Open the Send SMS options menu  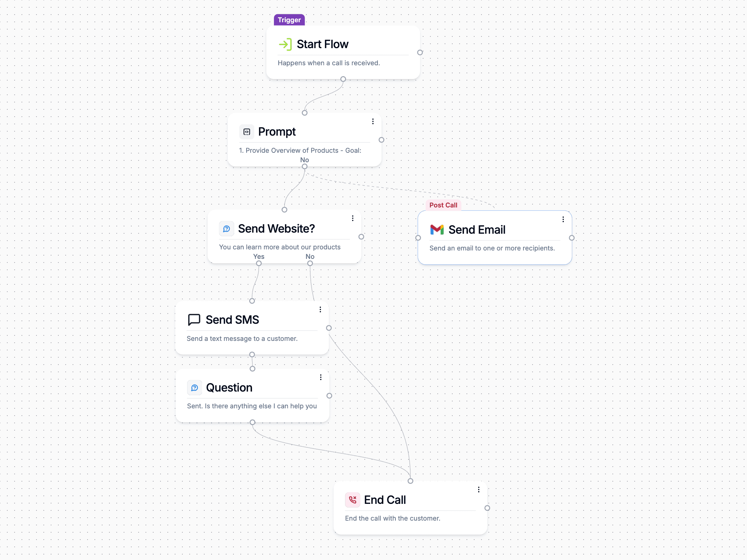[320, 309]
